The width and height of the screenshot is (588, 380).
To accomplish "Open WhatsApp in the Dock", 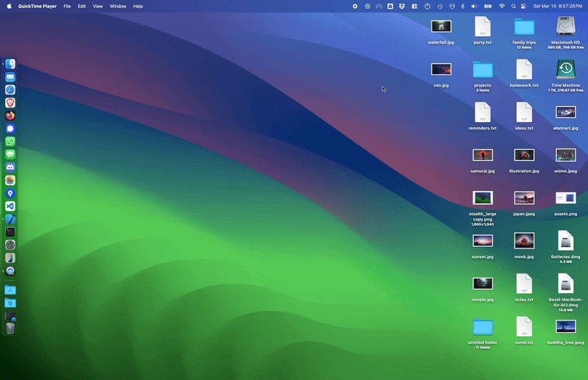I will point(10,141).
